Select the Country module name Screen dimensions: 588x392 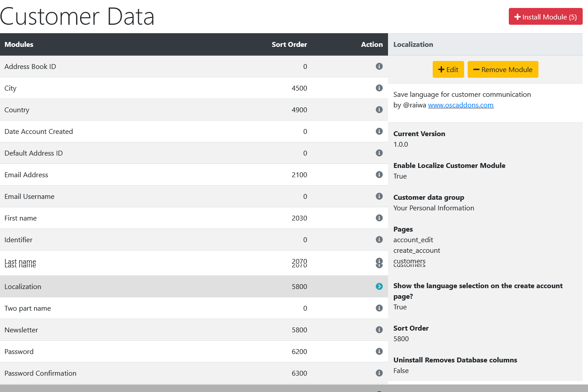tap(17, 110)
